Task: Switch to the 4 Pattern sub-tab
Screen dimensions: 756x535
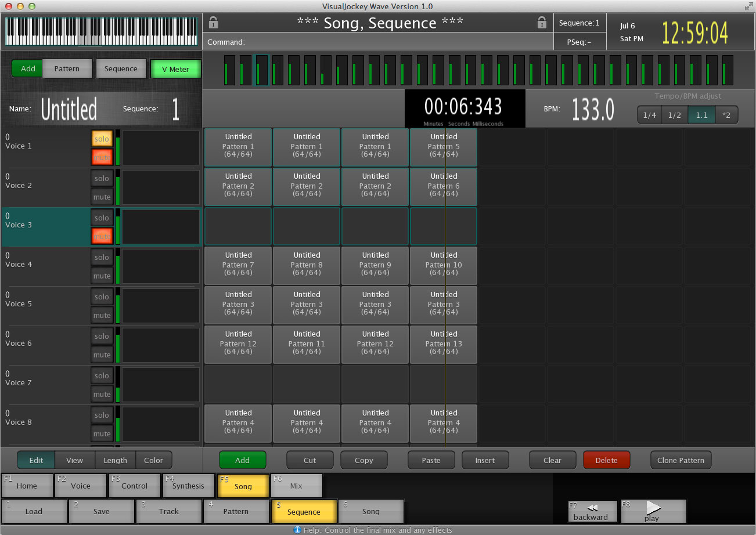Action: click(x=236, y=511)
